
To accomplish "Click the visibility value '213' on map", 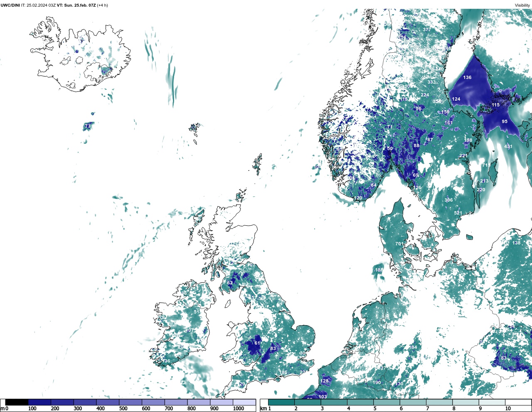I will coord(484,181).
